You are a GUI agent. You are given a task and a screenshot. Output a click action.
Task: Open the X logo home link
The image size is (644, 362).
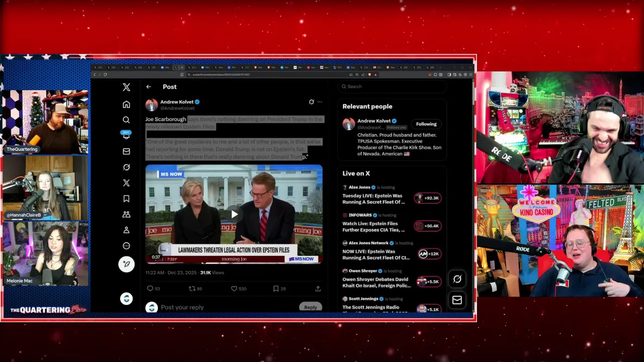(126, 87)
